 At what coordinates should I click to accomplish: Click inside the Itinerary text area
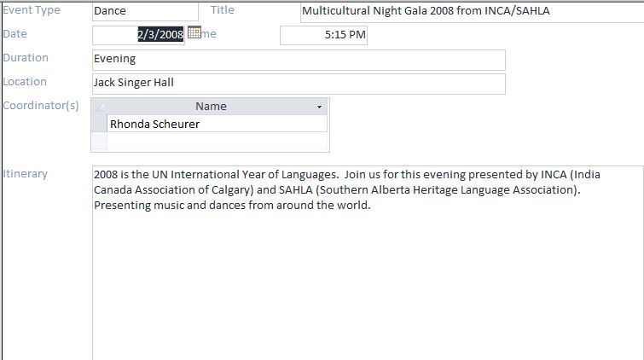(368, 263)
